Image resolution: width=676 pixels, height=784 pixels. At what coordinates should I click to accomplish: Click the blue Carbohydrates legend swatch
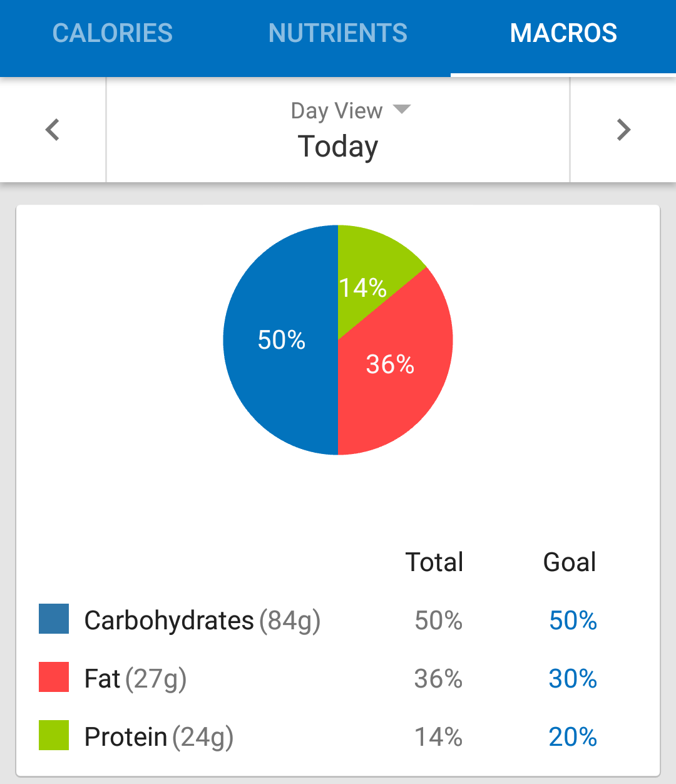click(x=54, y=619)
